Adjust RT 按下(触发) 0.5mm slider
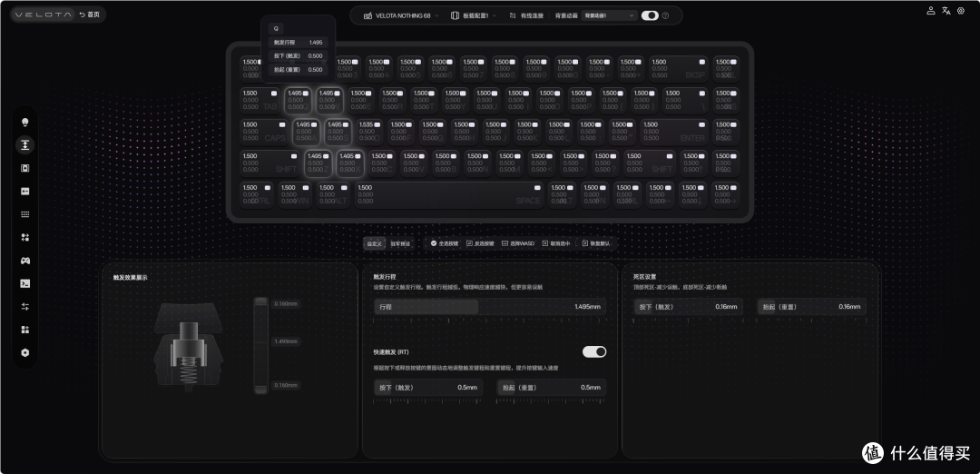 (428, 387)
